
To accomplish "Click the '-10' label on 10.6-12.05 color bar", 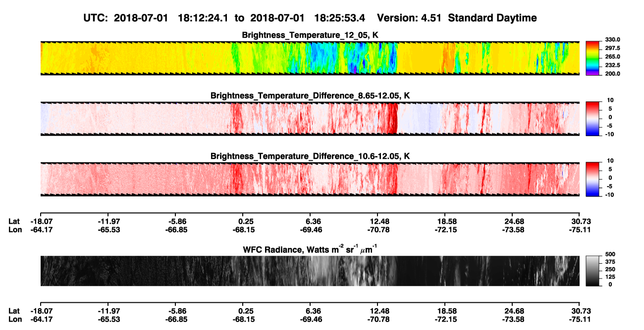I will point(609,194).
